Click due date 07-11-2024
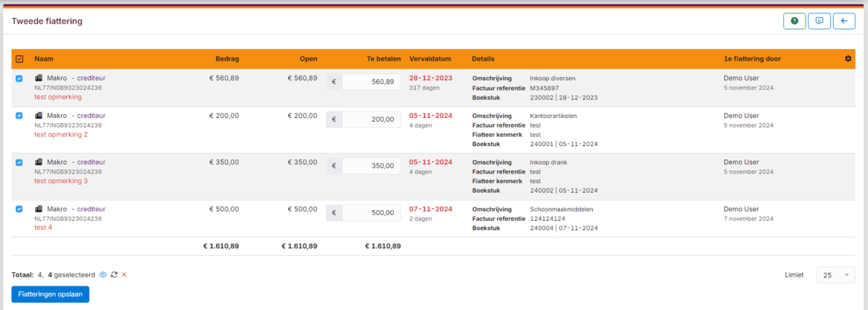 click(x=431, y=209)
